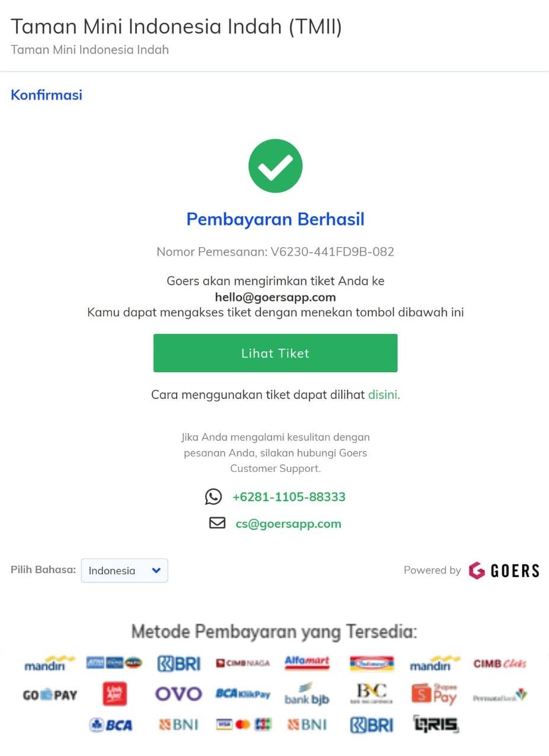Click the Konfirmasi step tab
The image size is (549, 756).
pos(46,94)
